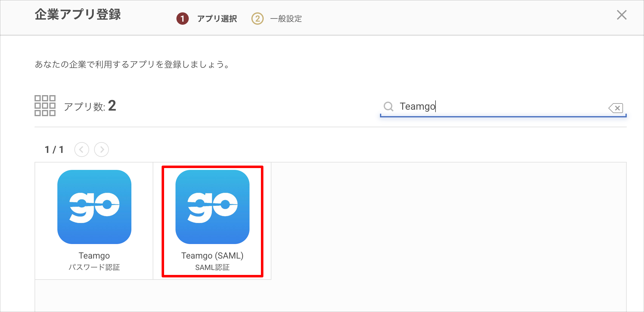This screenshot has width=644, height=312.
Task: Click the magnifier search icon
Action: coord(388,107)
